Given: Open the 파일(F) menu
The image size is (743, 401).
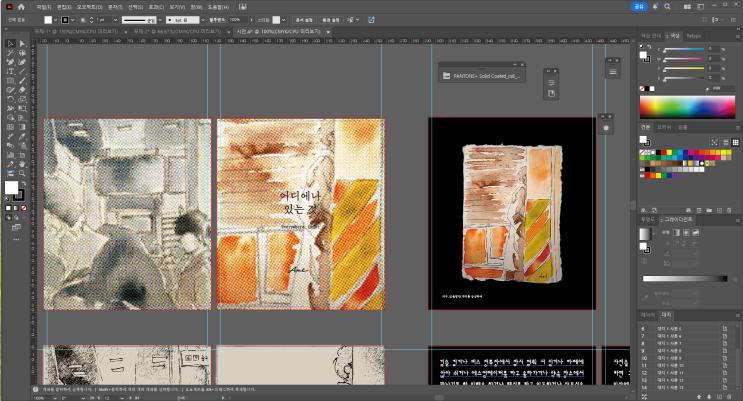Looking at the screenshot, I should click(44, 7).
